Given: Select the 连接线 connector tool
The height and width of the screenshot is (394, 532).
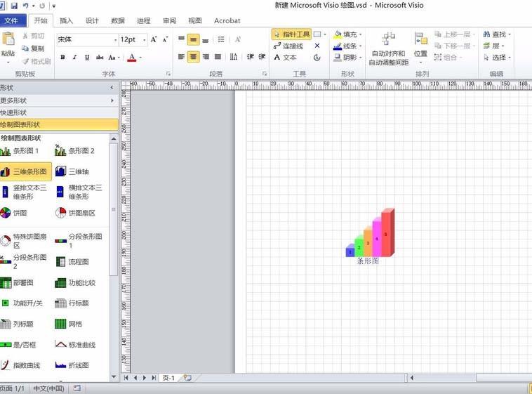Looking at the screenshot, I should coord(288,46).
